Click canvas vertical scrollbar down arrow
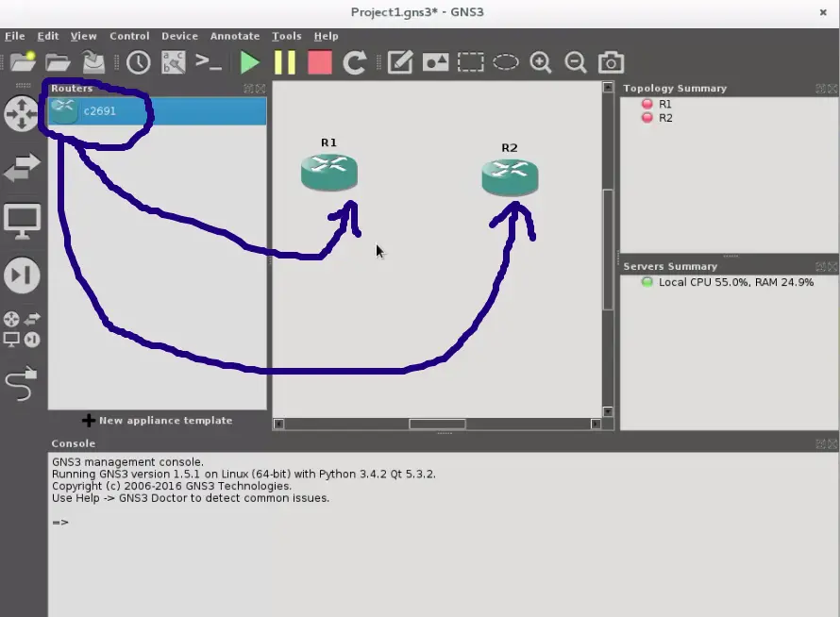Viewport: 840px width, 617px height. (608, 411)
